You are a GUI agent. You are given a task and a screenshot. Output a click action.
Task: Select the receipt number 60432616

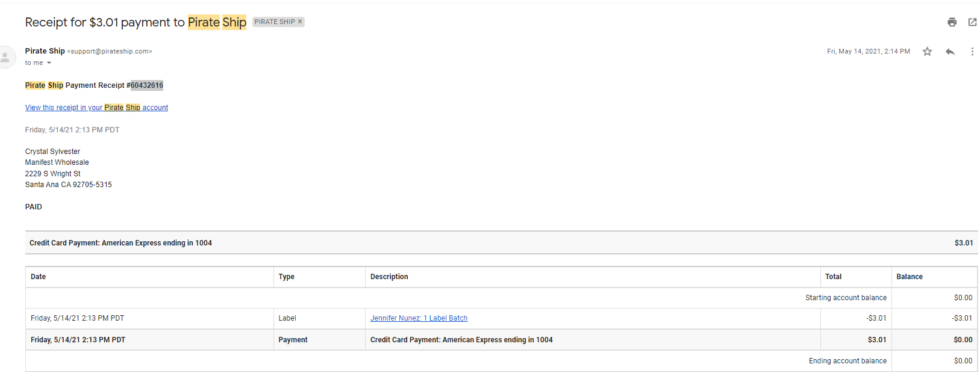pos(147,85)
